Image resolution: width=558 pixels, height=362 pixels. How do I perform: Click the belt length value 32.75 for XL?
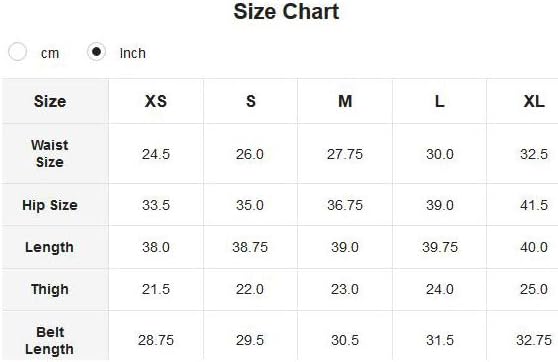534,340
